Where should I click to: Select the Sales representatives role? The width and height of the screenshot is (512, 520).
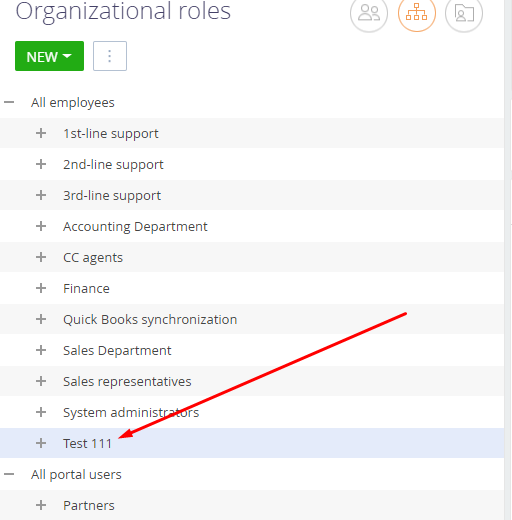click(x=127, y=382)
